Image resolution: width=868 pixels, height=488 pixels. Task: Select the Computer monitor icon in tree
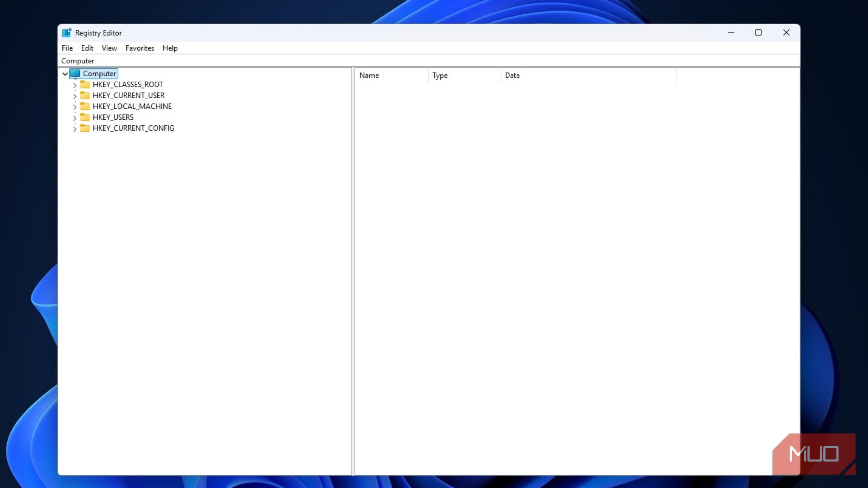[75, 74]
